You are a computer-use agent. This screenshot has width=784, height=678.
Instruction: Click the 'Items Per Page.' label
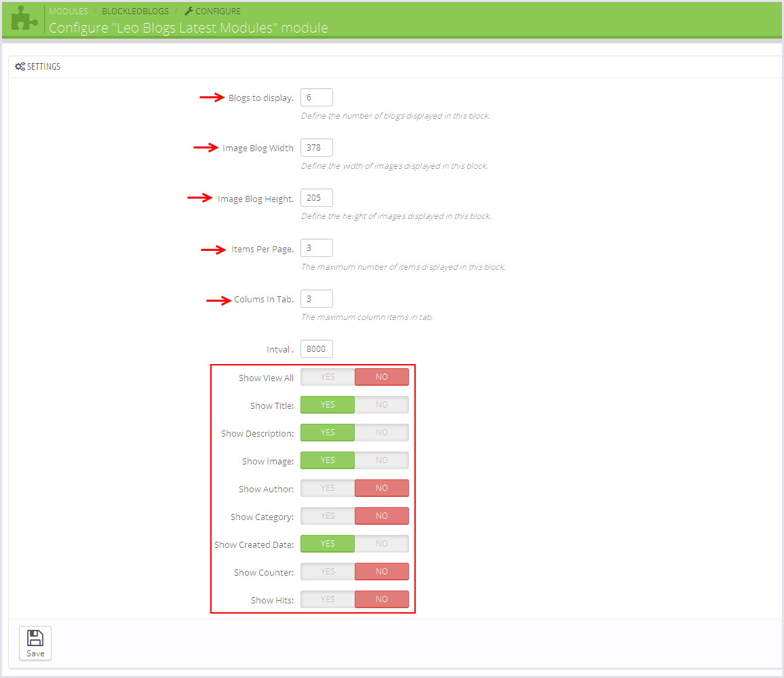(x=262, y=249)
